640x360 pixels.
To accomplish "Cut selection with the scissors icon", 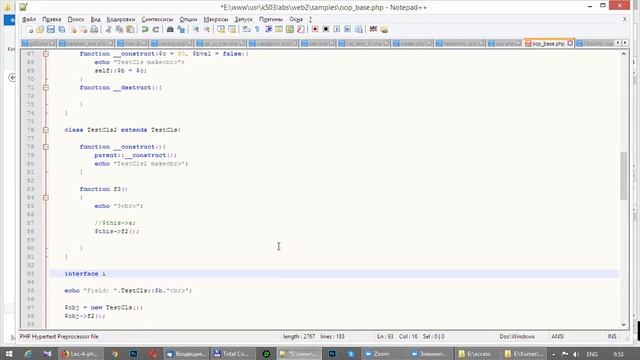I will click(108, 29).
